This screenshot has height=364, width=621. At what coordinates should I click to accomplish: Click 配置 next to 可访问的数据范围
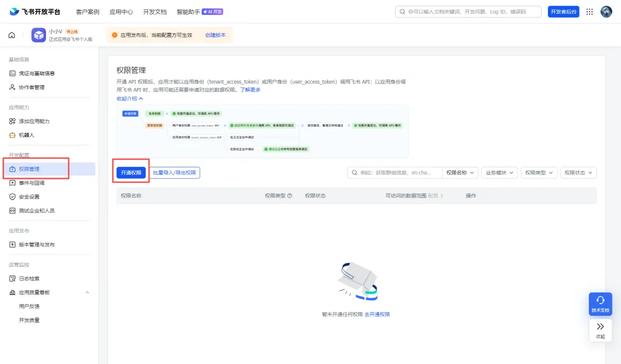[435, 196]
